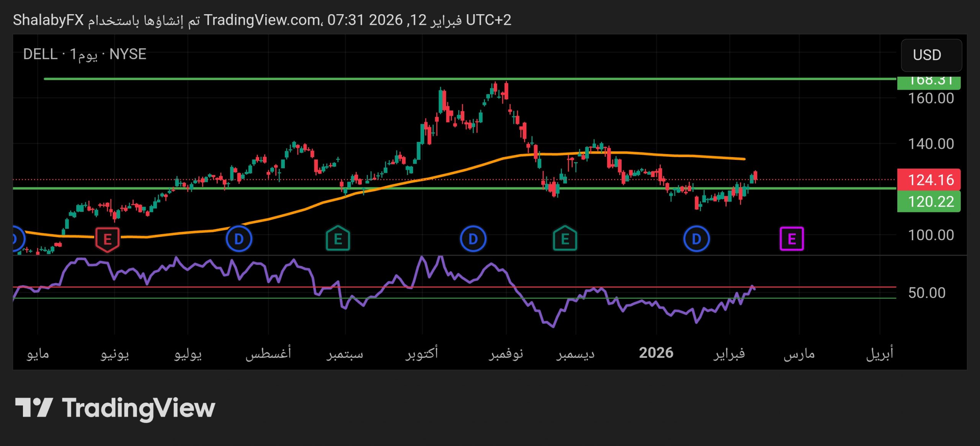Image resolution: width=980 pixels, height=446 pixels.
Task: Click the green E earnings marker near سبتمبر
Action: (x=338, y=238)
